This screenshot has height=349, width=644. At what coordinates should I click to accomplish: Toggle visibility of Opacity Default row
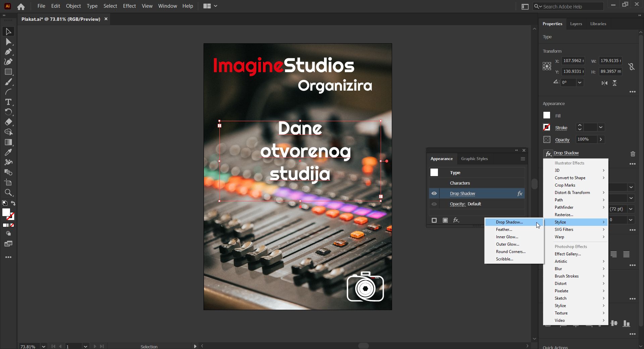tap(434, 204)
